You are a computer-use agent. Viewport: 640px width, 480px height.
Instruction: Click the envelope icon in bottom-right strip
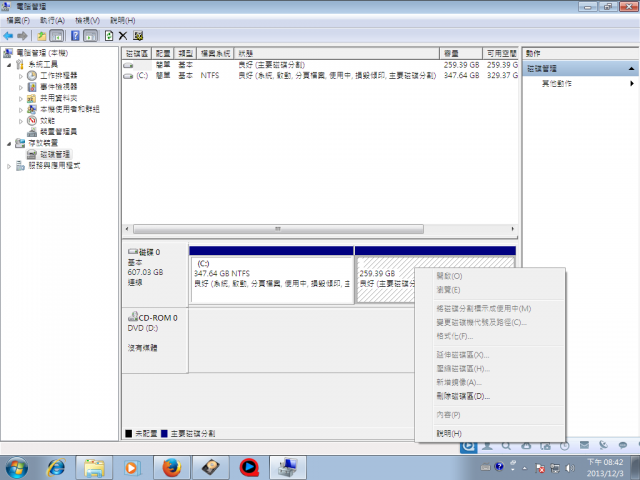[584, 445]
